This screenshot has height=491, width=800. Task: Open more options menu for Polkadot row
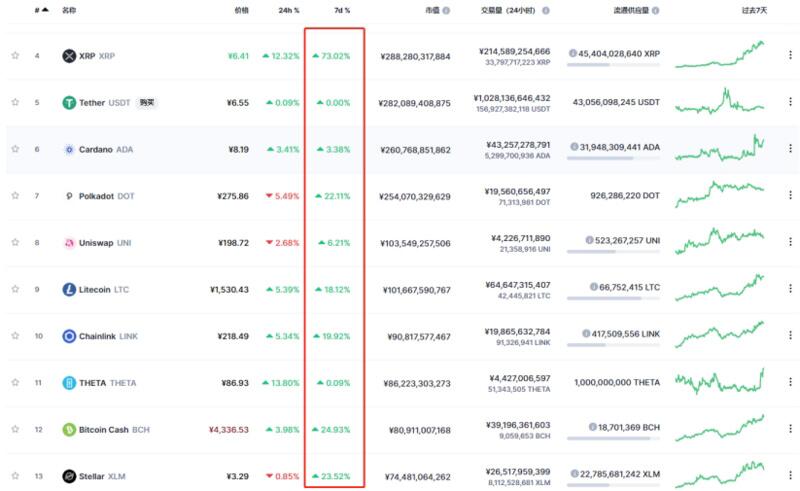pyautogui.click(x=790, y=195)
